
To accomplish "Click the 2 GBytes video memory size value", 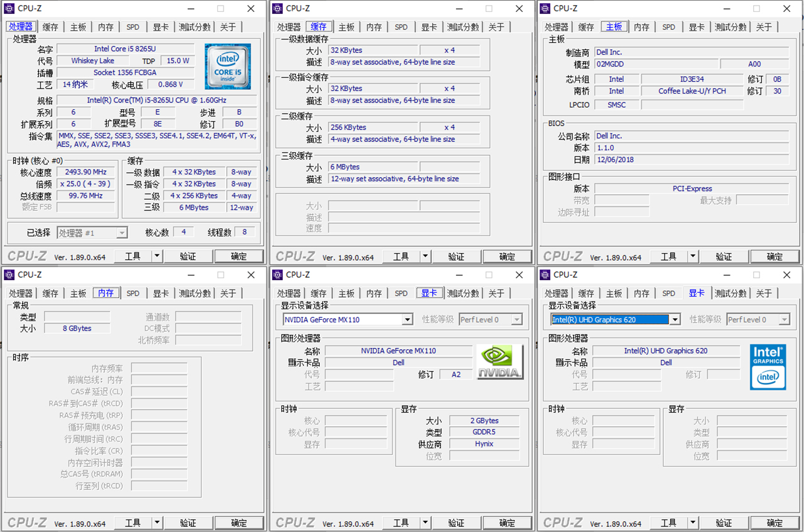I will (x=484, y=421).
